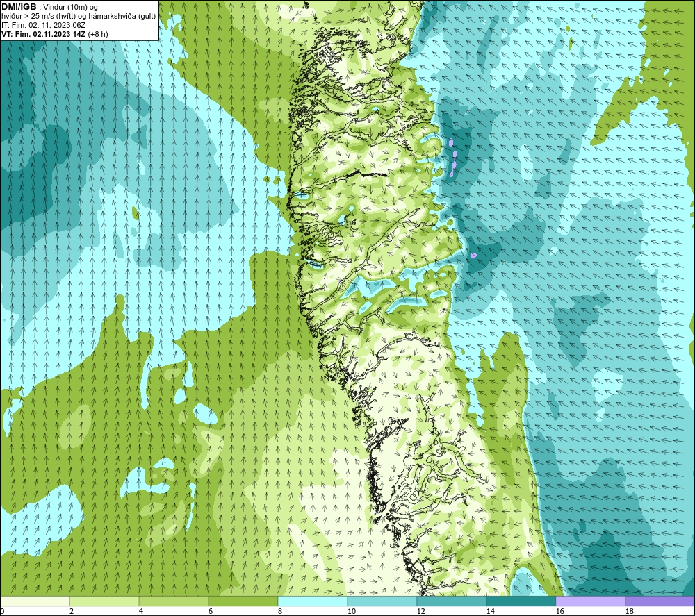This screenshot has height=616, width=695.
Task: Click the purple legend swatch above 18 m/s
Action: pyautogui.click(x=660, y=601)
